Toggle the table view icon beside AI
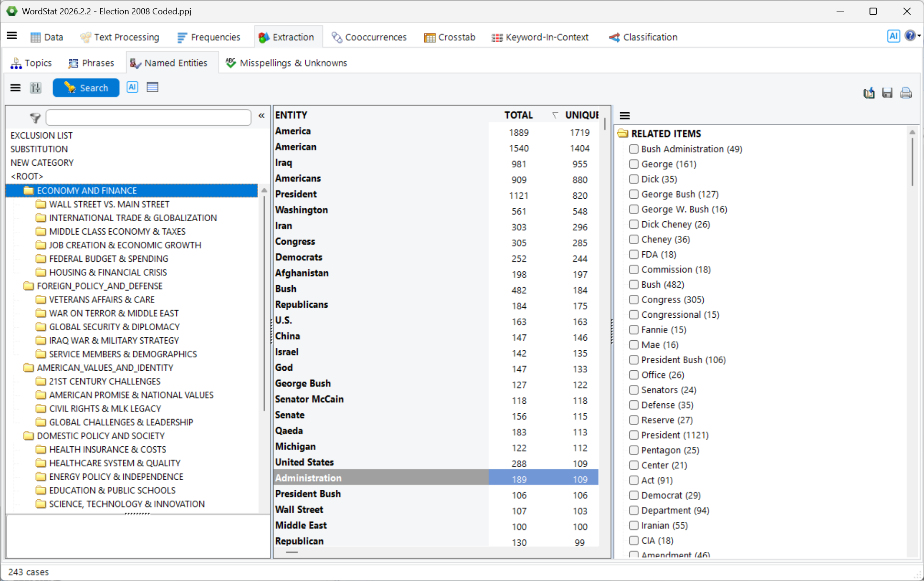The width and height of the screenshot is (924, 581). coord(152,87)
